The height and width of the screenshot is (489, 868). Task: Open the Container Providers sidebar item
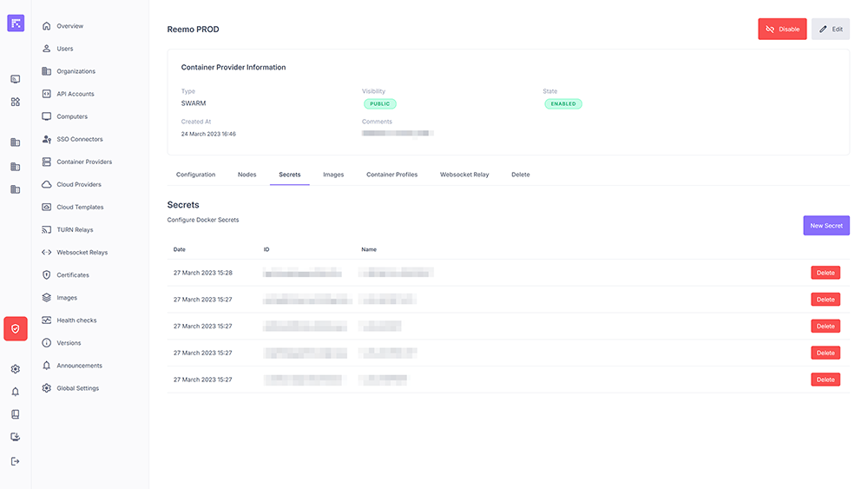click(84, 162)
